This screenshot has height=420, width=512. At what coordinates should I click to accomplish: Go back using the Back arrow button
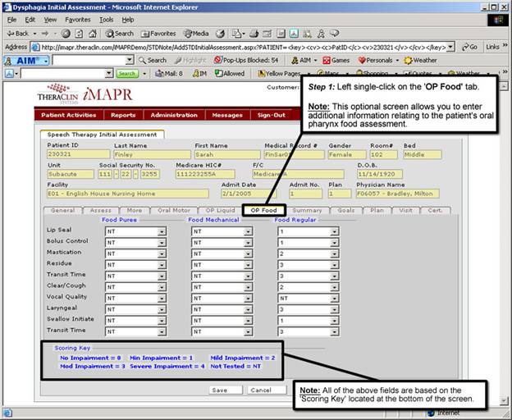point(18,34)
